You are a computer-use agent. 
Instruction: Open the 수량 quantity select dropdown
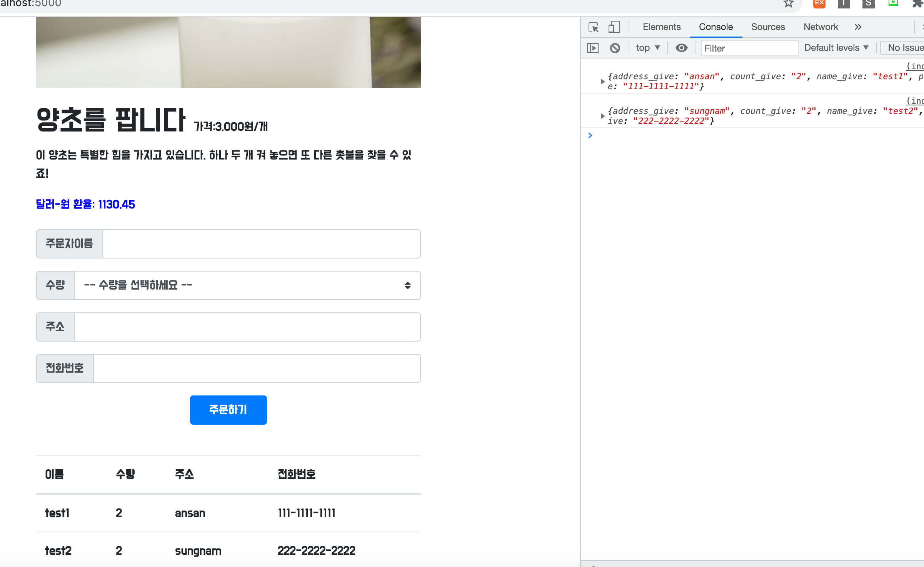(247, 285)
